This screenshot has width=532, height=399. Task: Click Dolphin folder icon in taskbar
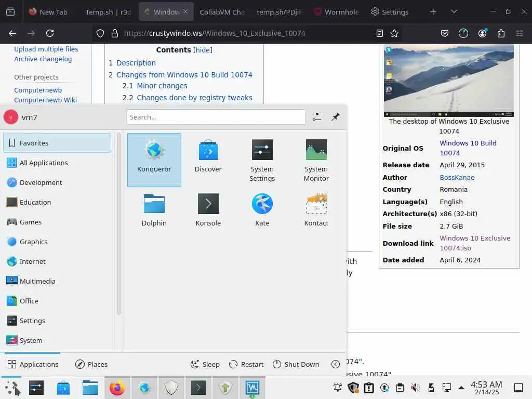pos(90,388)
